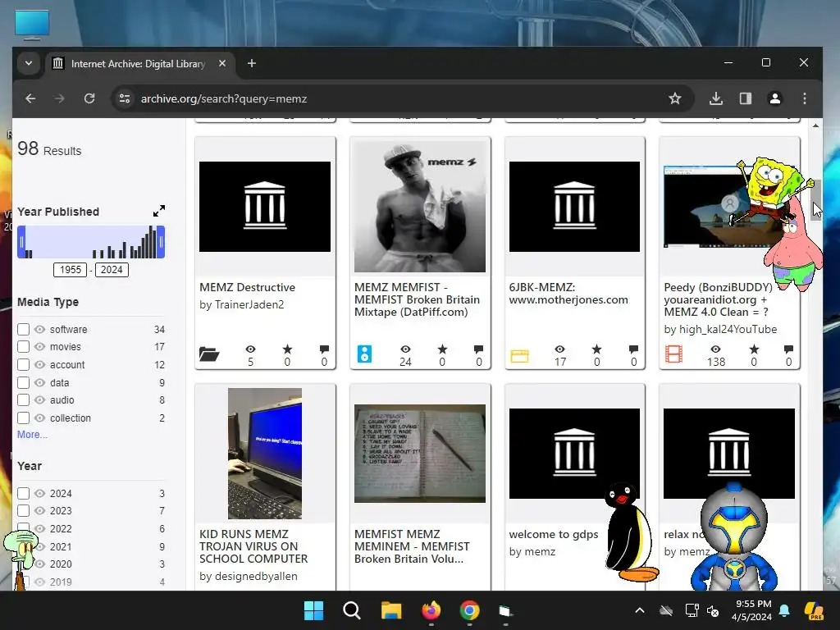Viewport: 840px width, 630px height.
Task: Bookmark this page with the star icon
Action: [x=675, y=98]
